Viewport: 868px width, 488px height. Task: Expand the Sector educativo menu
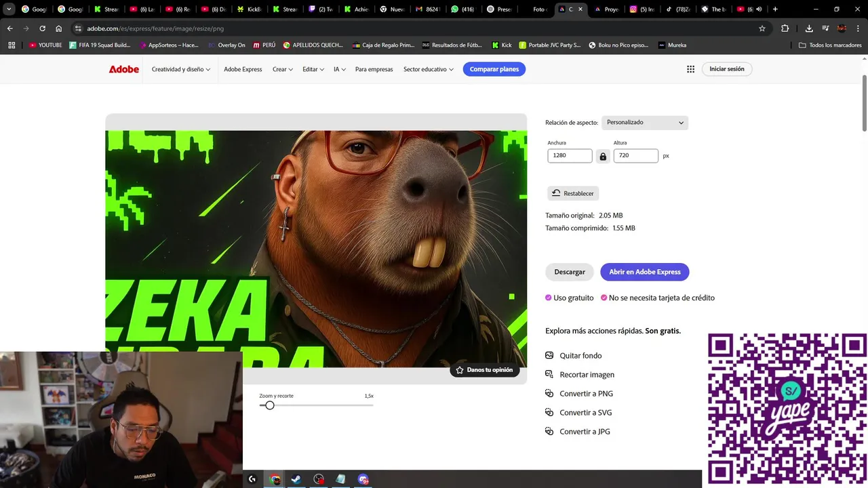(428, 69)
